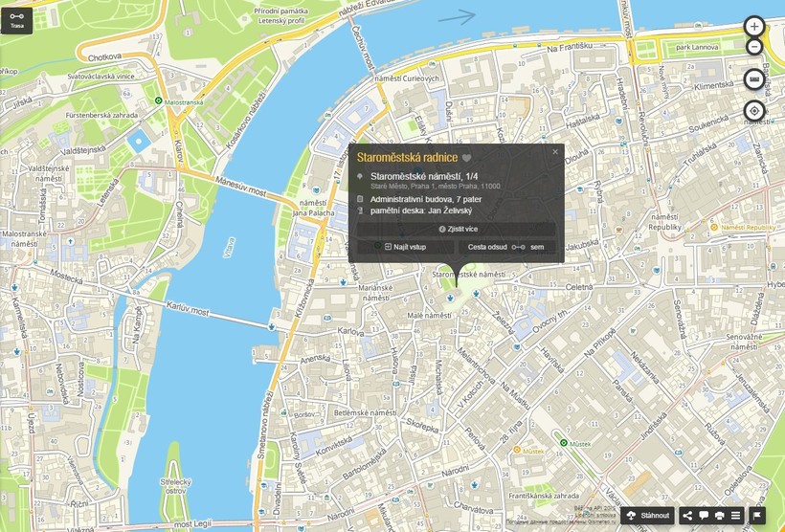785x532 pixels.
Task: Click the Administrativní budova, 7 pater line
Action: pos(426,199)
